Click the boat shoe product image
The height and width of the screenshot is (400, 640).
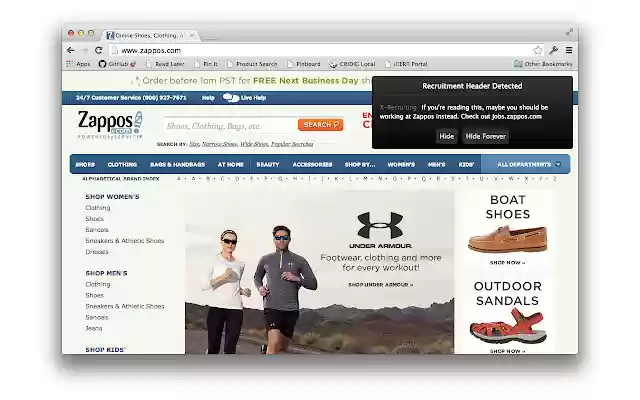coord(507,239)
